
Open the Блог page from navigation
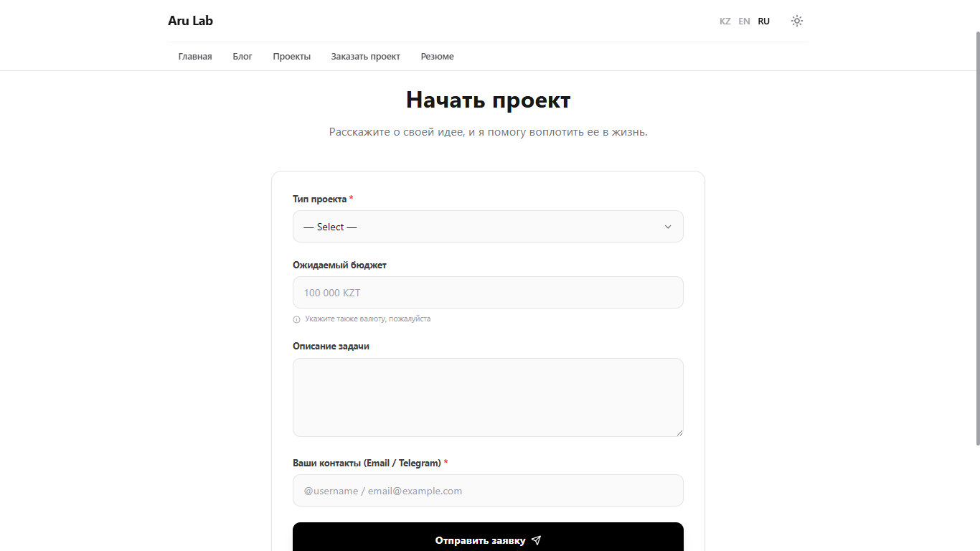click(242, 57)
